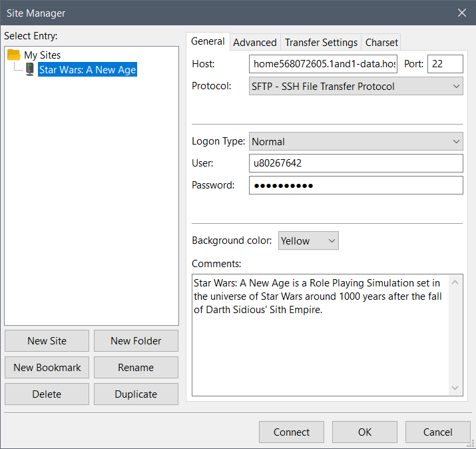The height and width of the screenshot is (449, 476).
Task: Expand the Logon Type dropdown
Action: click(356, 141)
